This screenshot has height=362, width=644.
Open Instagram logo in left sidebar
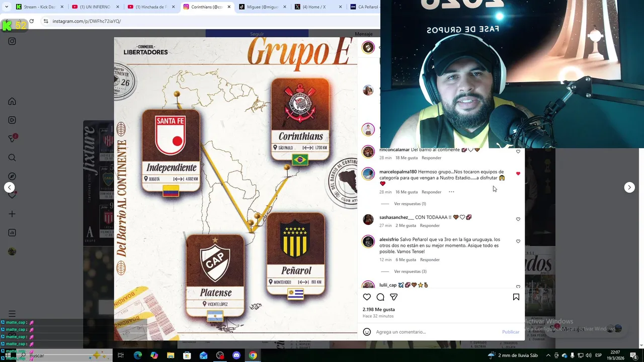[x=12, y=41]
